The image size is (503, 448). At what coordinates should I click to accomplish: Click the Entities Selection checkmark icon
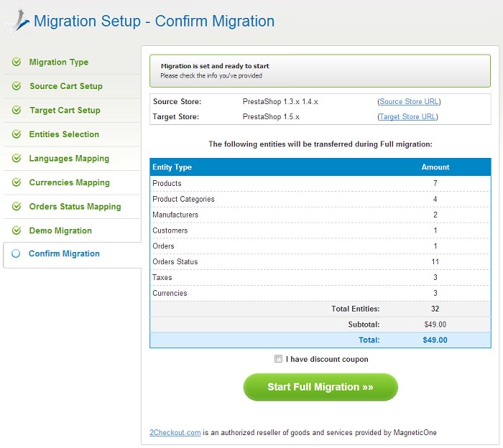click(x=17, y=134)
